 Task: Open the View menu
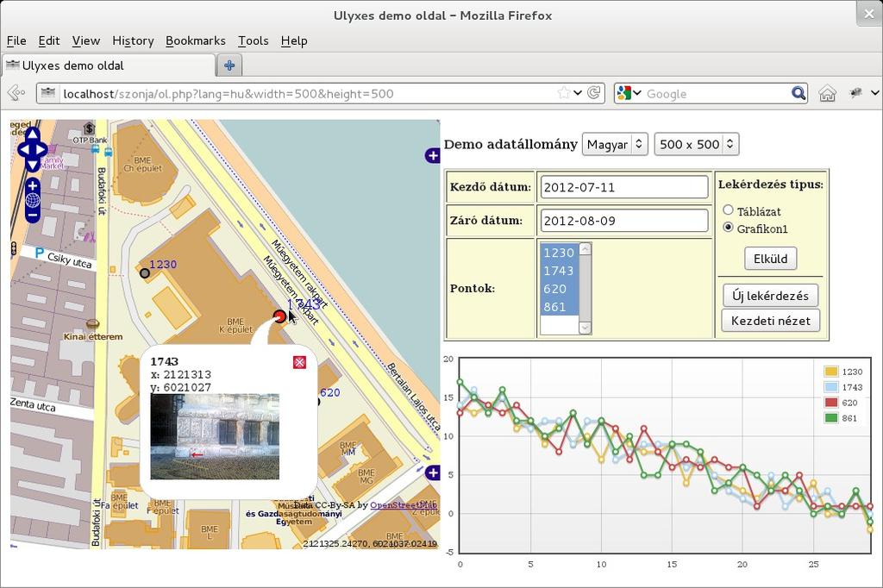click(86, 41)
